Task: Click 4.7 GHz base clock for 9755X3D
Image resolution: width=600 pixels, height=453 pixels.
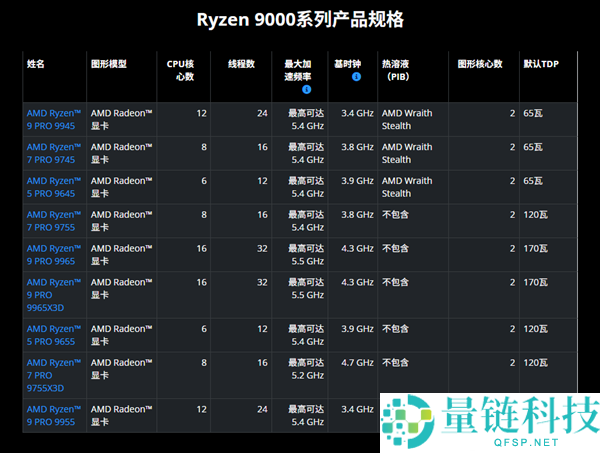Action: (357, 363)
